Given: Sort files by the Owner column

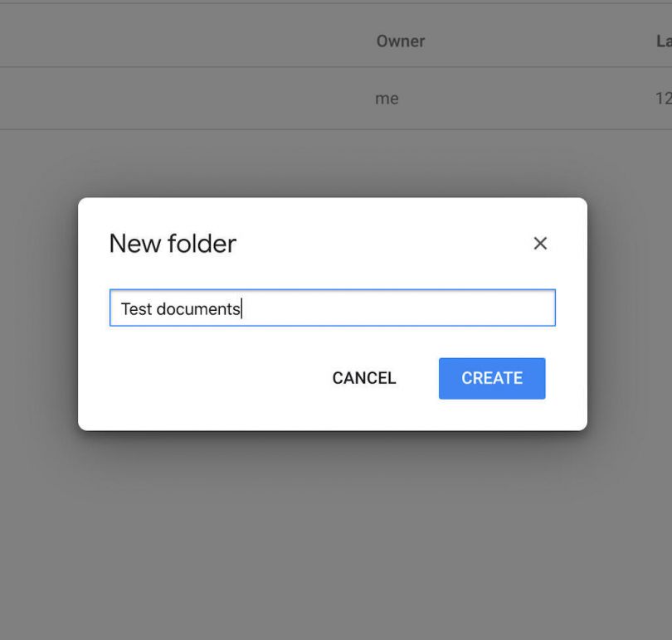Looking at the screenshot, I should click(401, 41).
